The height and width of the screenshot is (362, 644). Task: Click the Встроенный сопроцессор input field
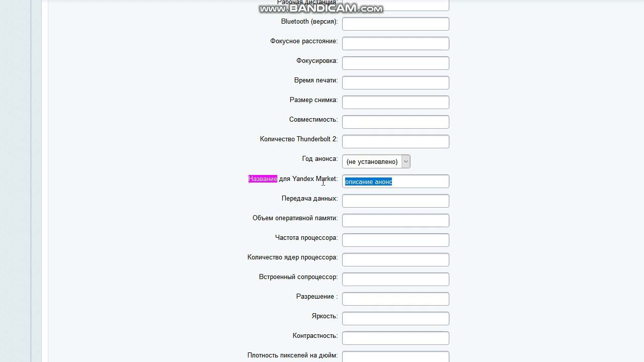395,279
